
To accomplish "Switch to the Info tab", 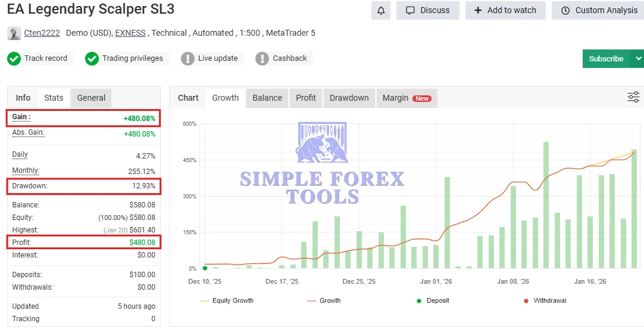I will point(23,98).
